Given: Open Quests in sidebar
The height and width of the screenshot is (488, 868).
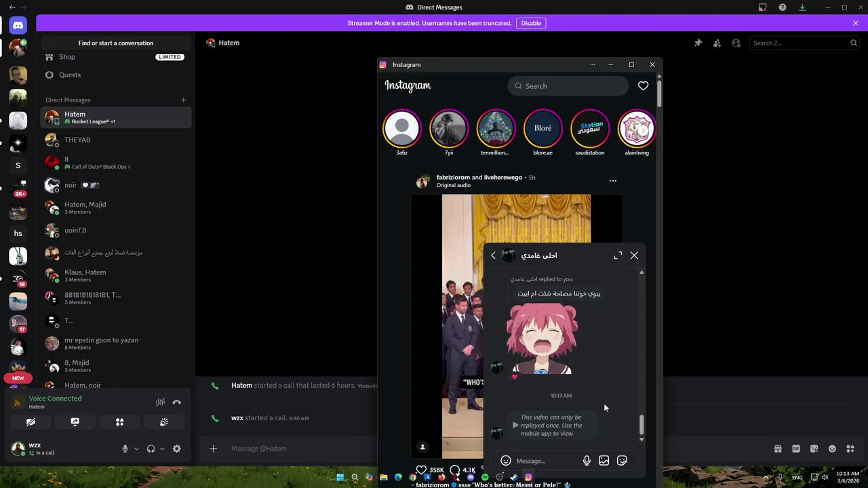Looking at the screenshot, I should 116,75.
